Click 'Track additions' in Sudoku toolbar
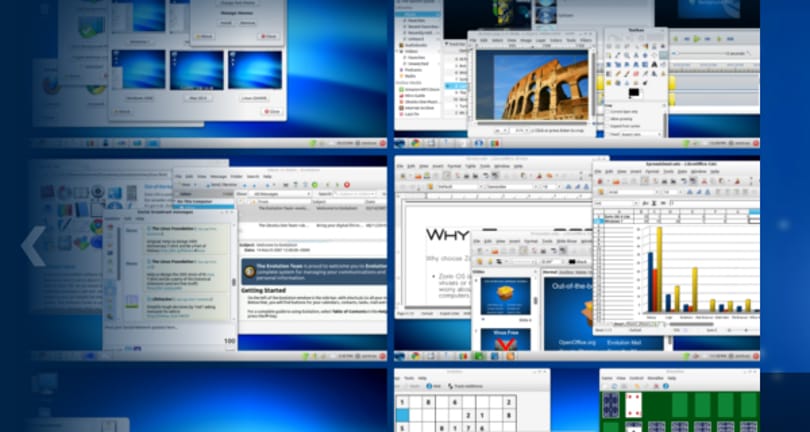This screenshot has height=432, width=810. (465, 386)
